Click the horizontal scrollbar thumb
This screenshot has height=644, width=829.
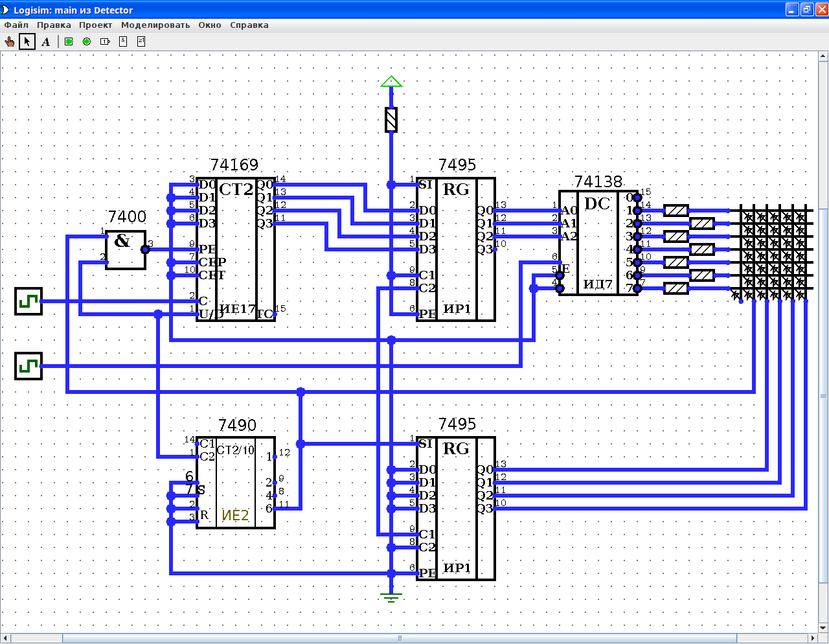400,638
